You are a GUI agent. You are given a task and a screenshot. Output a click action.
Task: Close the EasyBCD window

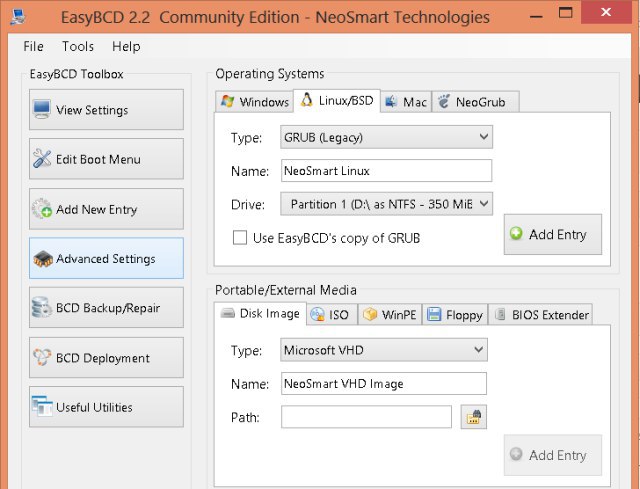606,12
